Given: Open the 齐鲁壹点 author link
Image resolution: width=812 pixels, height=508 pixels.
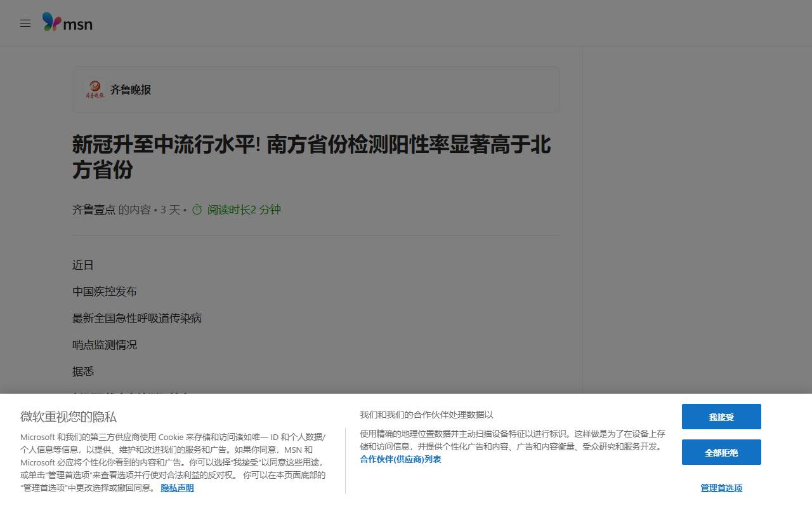Looking at the screenshot, I should (x=94, y=210).
